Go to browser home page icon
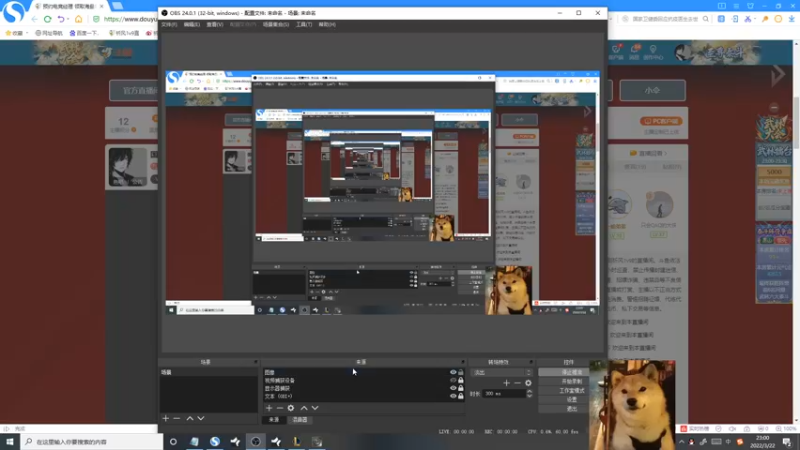 point(79,19)
